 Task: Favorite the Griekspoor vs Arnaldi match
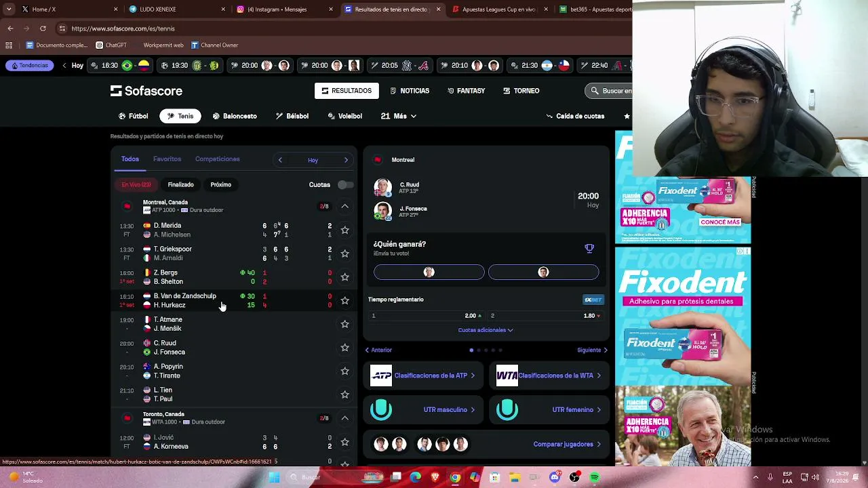pyautogui.click(x=344, y=253)
